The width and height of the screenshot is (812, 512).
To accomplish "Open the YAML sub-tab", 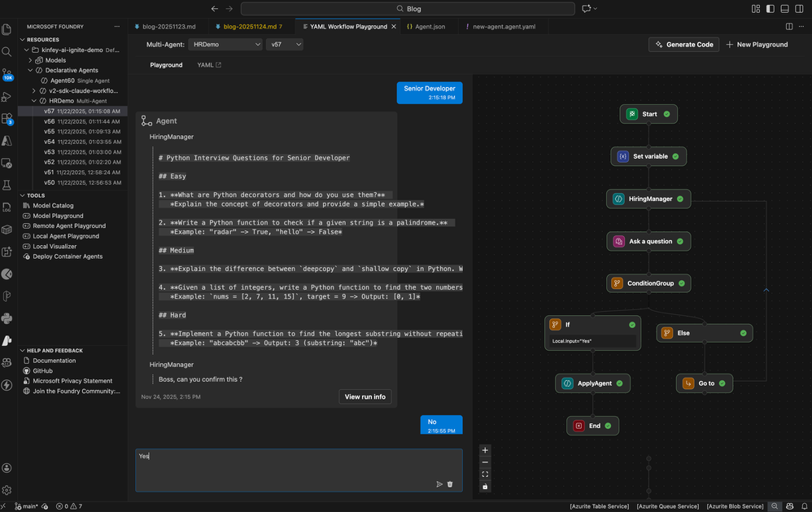I will pyautogui.click(x=209, y=65).
